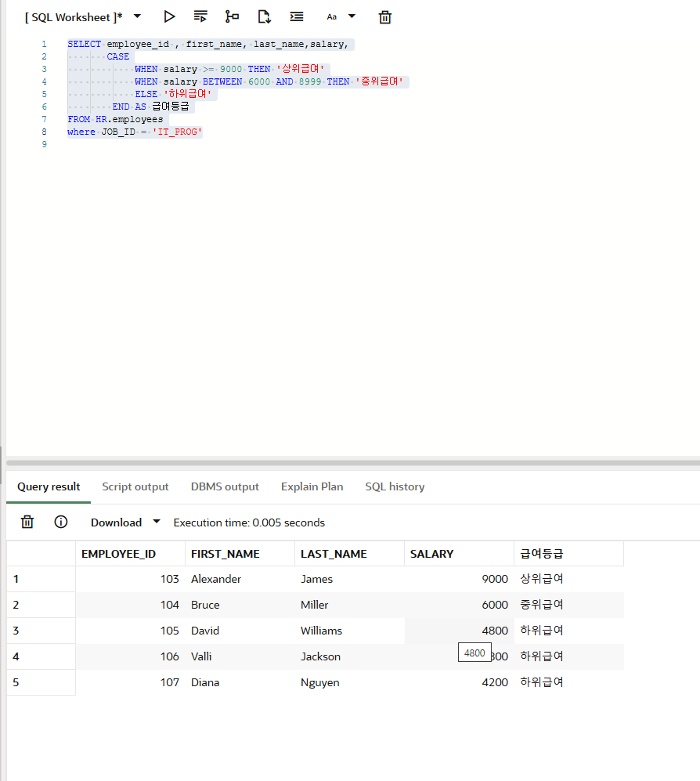700x781 pixels.
Task: Run the worksheet as a script
Action: (x=200, y=17)
